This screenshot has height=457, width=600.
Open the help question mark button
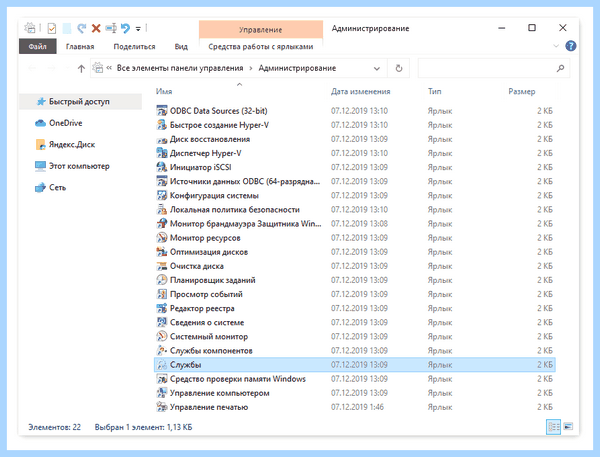coord(571,46)
